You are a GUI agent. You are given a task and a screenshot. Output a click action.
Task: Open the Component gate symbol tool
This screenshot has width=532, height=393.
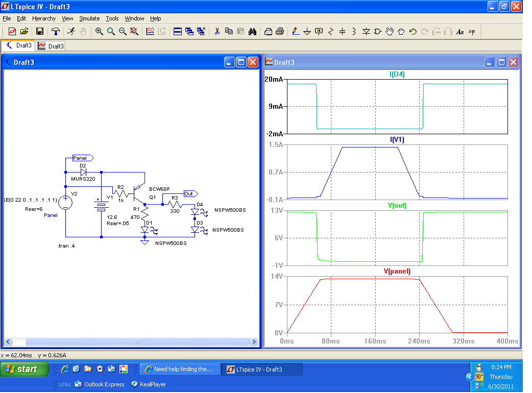378,32
